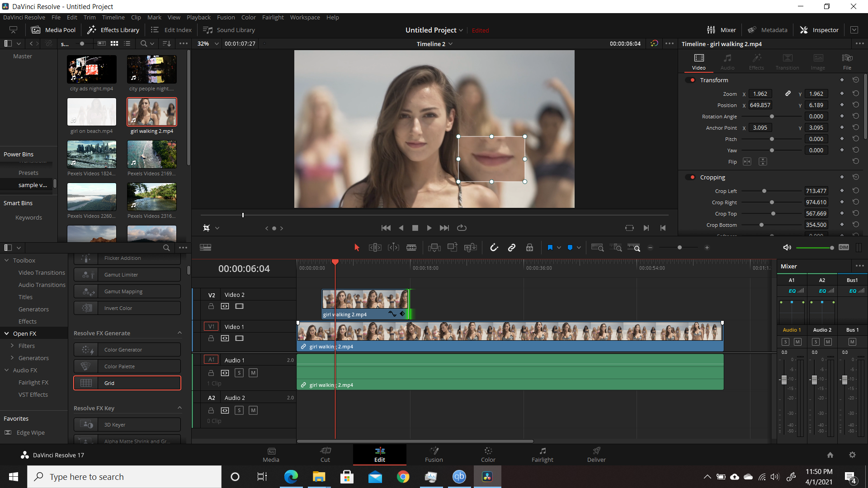Open Transform overlay tool icon
Image resolution: width=868 pixels, height=488 pixels.
click(x=206, y=228)
